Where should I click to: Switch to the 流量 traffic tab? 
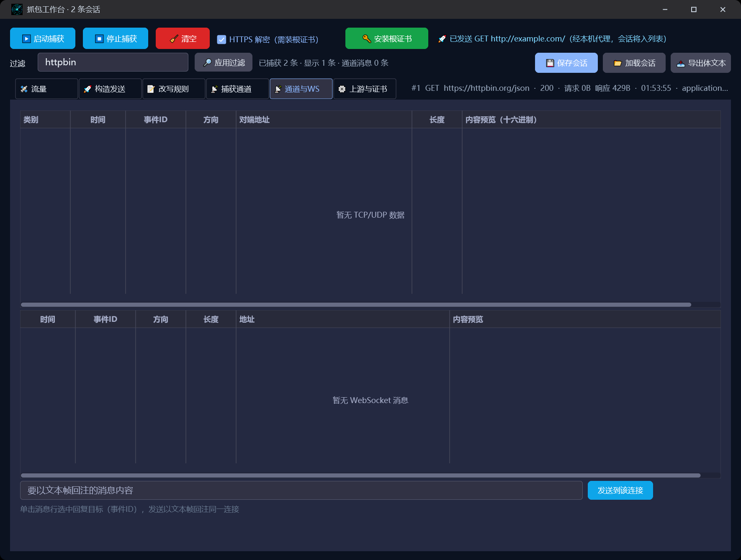46,89
